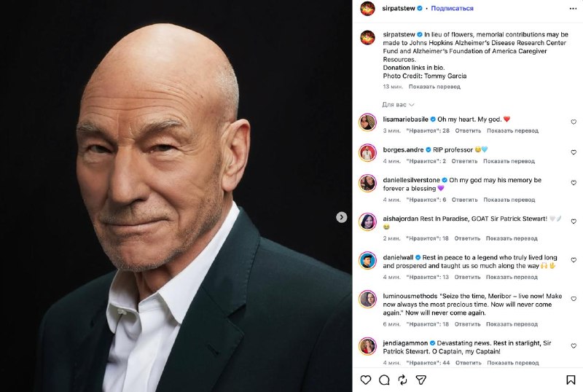Go to the next photo with the carousel arrow
Screen dimensions: 583x392
pyautogui.click(x=341, y=217)
